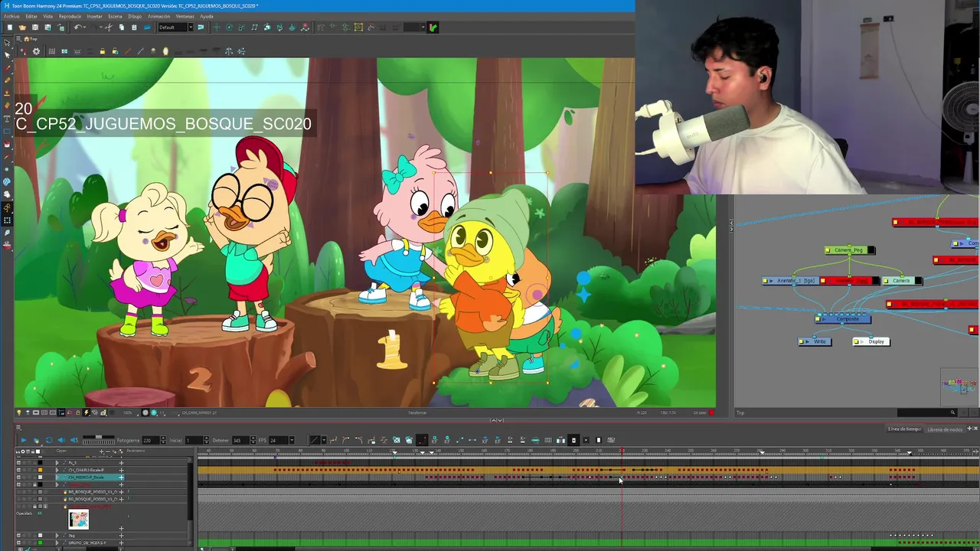
Task: Switch to the Línea de tiempo tab
Action: pyautogui.click(x=904, y=429)
